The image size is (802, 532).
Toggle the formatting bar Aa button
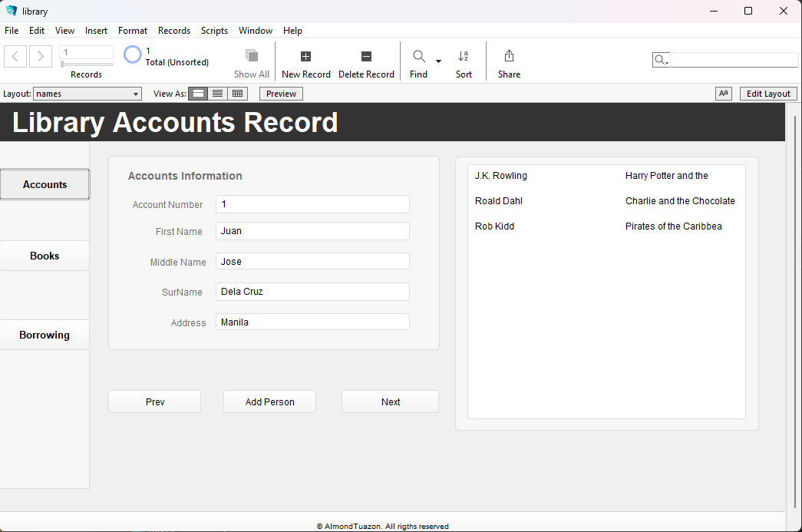click(x=723, y=94)
